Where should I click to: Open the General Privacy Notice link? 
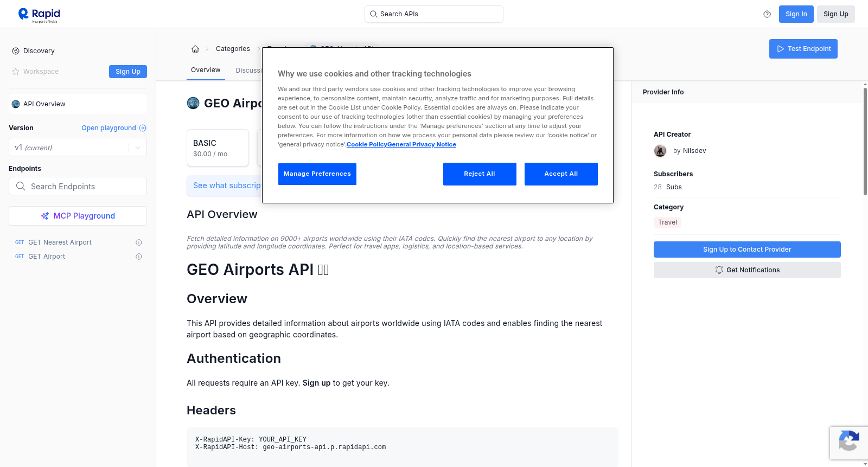[x=422, y=144]
